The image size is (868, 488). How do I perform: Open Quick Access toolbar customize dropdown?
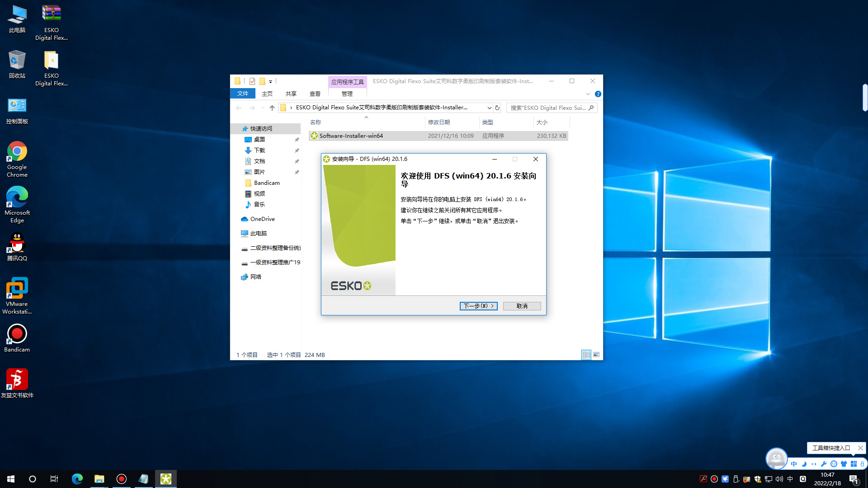click(270, 82)
